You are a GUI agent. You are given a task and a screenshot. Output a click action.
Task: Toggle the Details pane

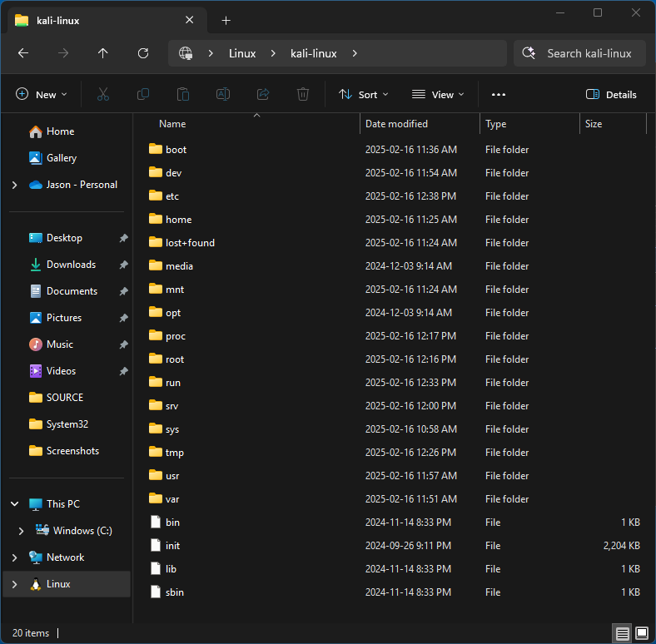pos(611,95)
